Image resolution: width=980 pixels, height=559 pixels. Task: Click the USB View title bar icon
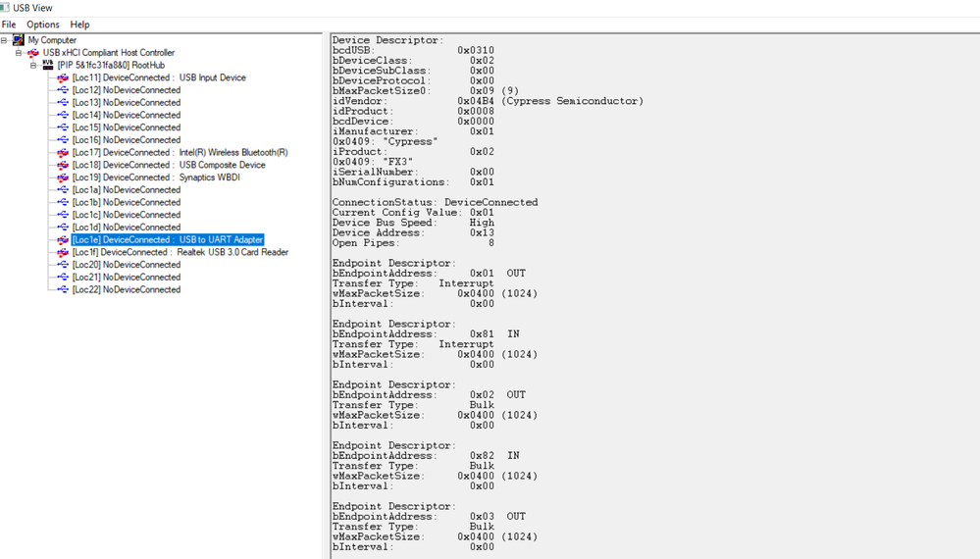pos(4,8)
